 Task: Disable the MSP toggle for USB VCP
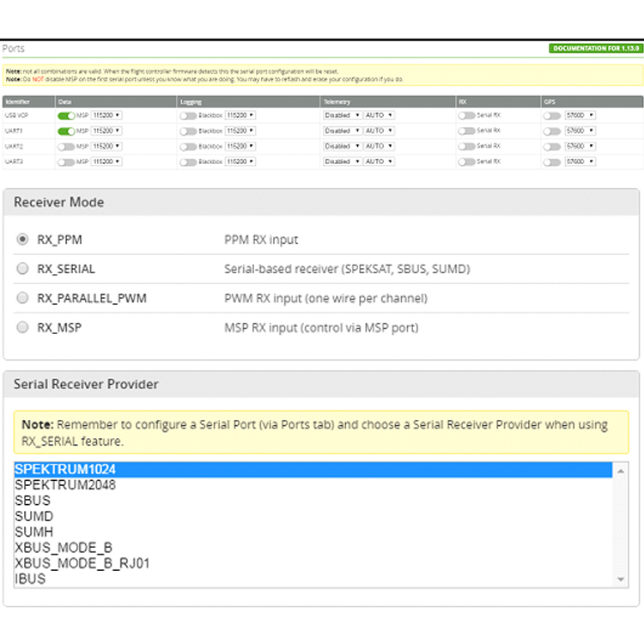point(66,115)
